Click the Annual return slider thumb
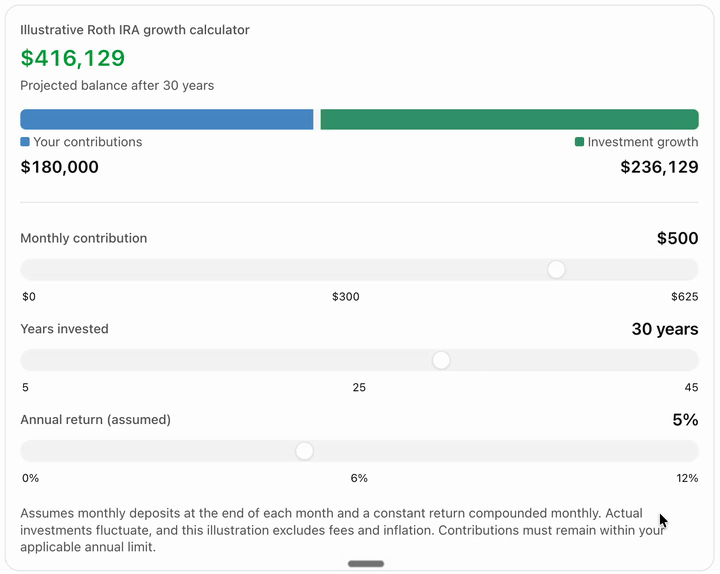The height and width of the screenshot is (574, 720). pos(304,451)
